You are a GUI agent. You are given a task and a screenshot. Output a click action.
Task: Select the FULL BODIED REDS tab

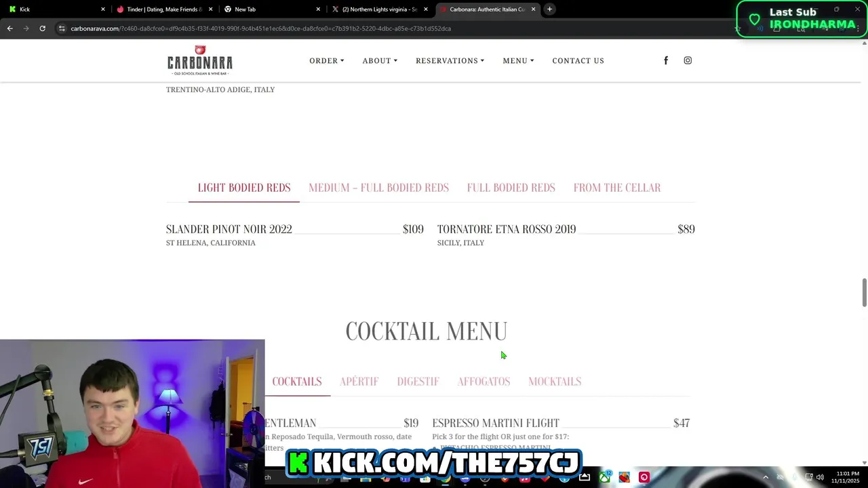pyautogui.click(x=511, y=188)
